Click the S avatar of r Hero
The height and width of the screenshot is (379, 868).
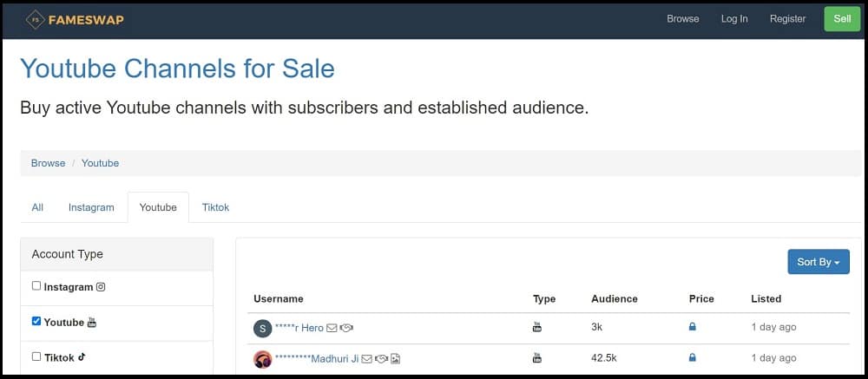click(262, 328)
